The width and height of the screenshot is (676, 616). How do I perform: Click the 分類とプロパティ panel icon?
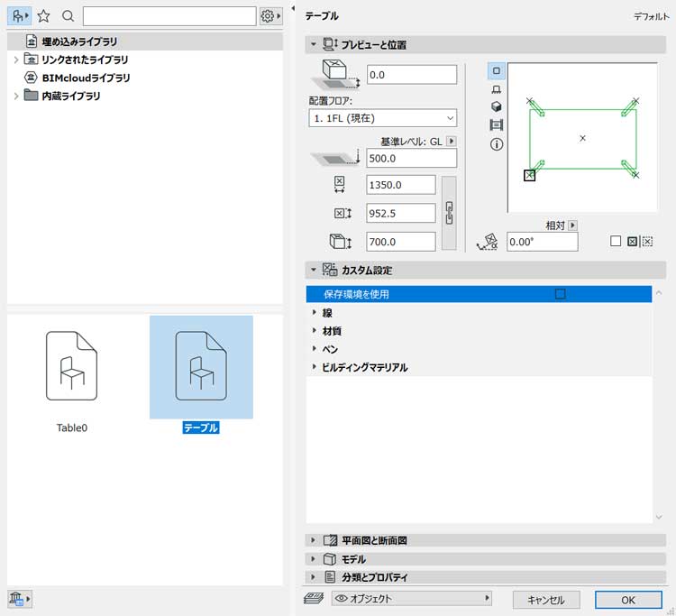coord(330,577)
